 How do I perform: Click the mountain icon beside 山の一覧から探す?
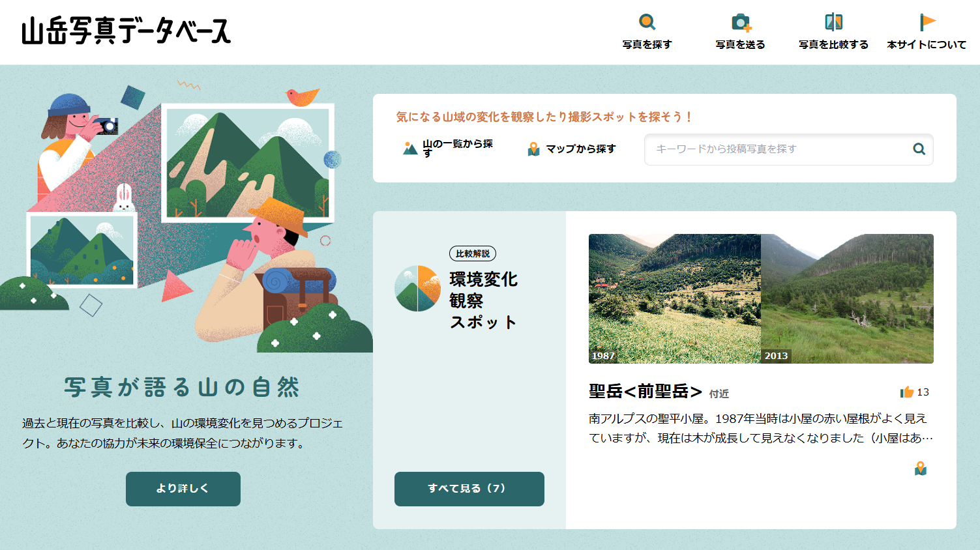410,149
